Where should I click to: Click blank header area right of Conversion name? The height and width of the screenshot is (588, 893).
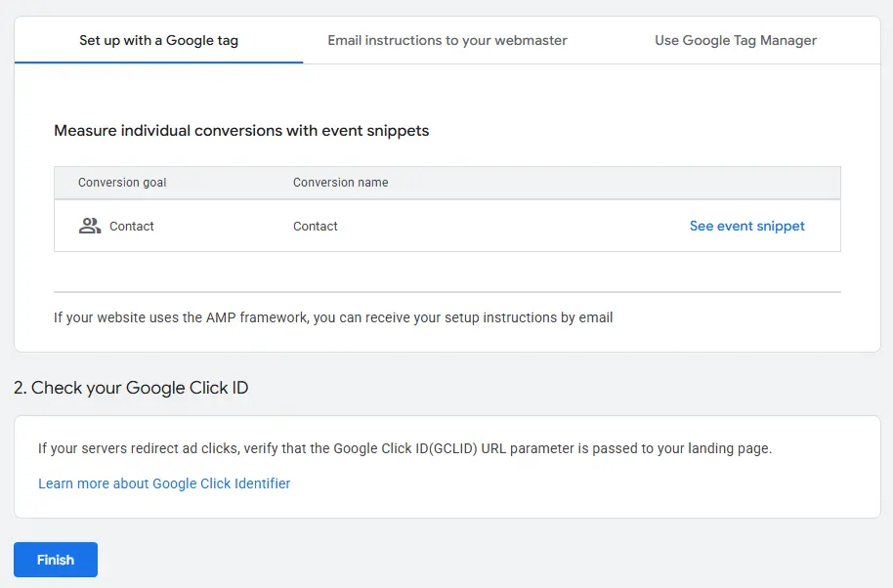[606, 183]
